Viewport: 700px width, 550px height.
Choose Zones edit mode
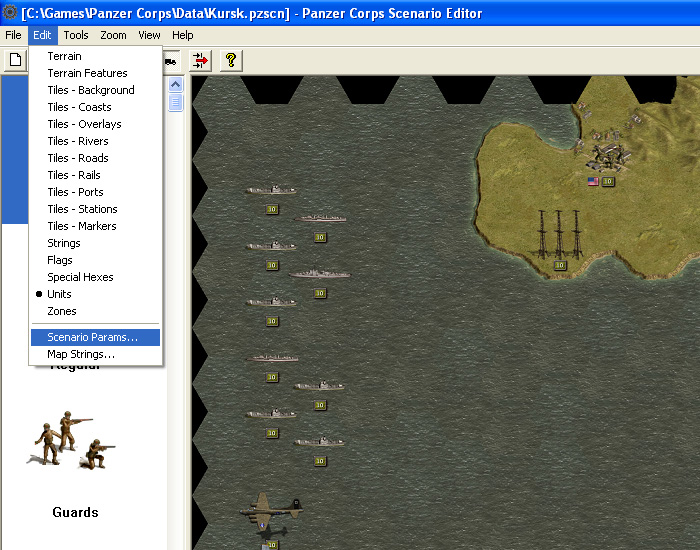click(x=96, y=310)
